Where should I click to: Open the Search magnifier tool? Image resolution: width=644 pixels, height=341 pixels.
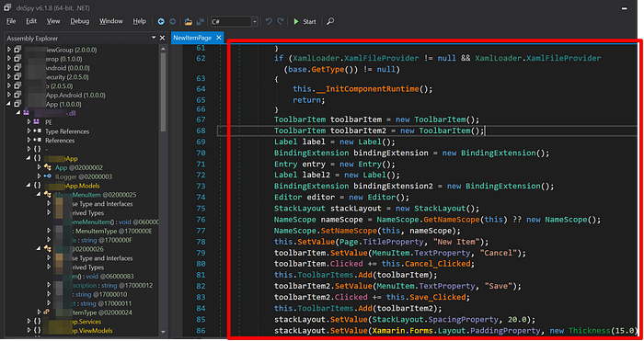click(x=330, y=21)
